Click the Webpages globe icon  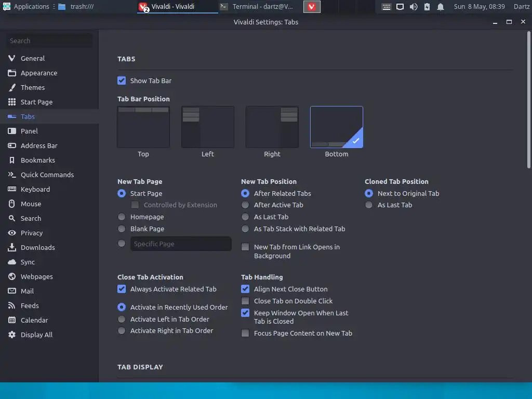(12, 276)
